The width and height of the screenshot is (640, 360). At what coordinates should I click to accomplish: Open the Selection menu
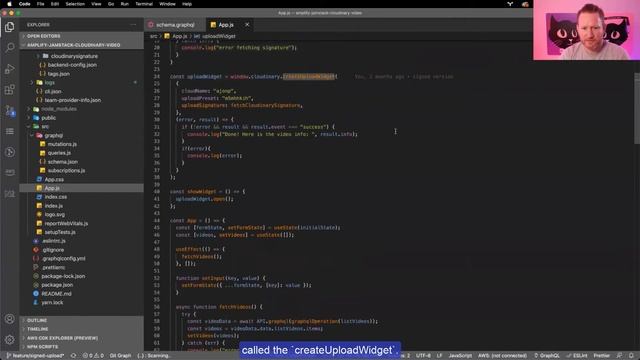click(75, 4)
